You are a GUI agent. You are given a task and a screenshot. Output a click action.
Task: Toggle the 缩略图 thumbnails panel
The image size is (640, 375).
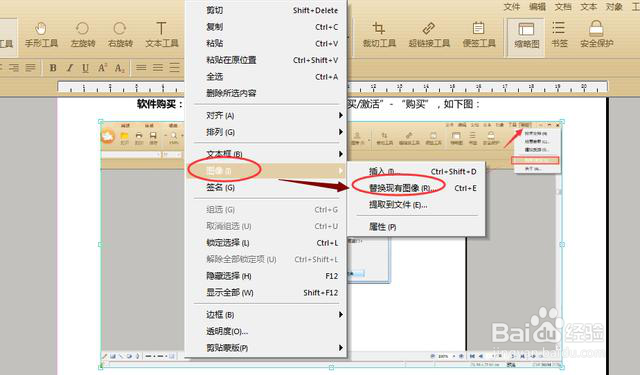pyautogui.click(x=526, y=37)
